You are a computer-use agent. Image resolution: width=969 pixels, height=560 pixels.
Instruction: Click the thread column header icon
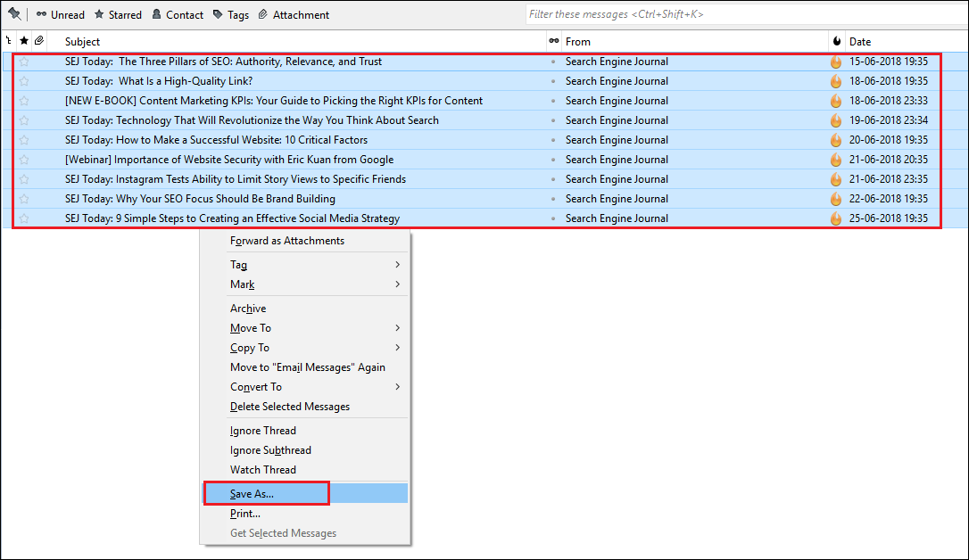(x=9, y=41)
